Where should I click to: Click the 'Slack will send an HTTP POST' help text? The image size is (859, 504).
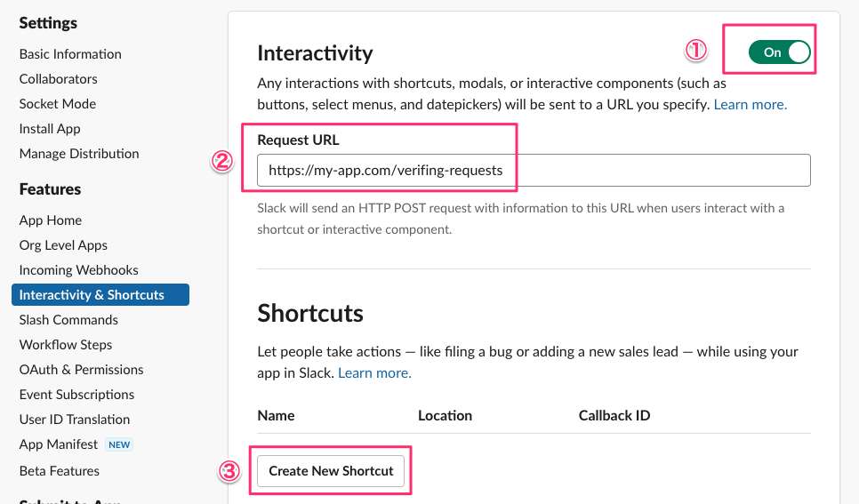click(x=520, y=219)
